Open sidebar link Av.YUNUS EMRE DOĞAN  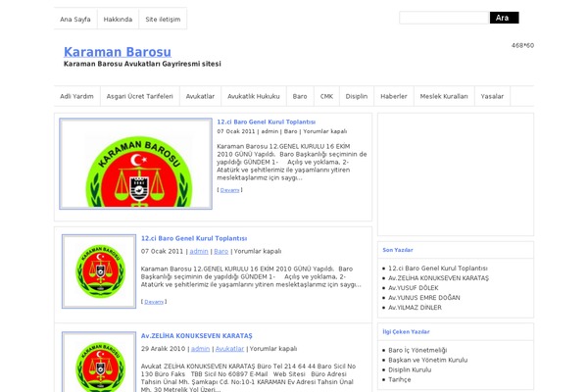[424, 298]
